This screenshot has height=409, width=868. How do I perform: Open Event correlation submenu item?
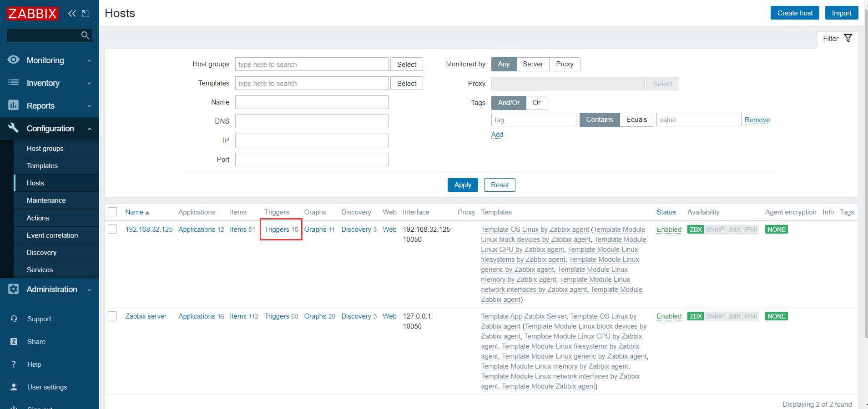pyautogui.click(x=56, y=235)
